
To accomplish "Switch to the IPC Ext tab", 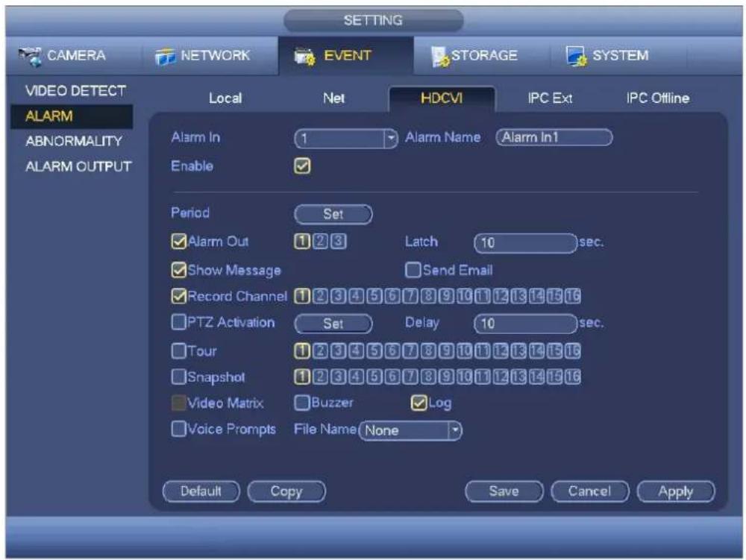I will (550, 98).
